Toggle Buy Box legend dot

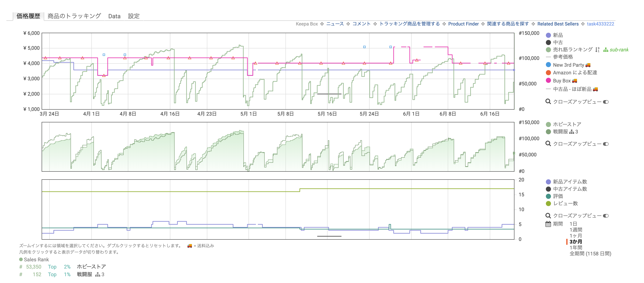tap(548, 81)
